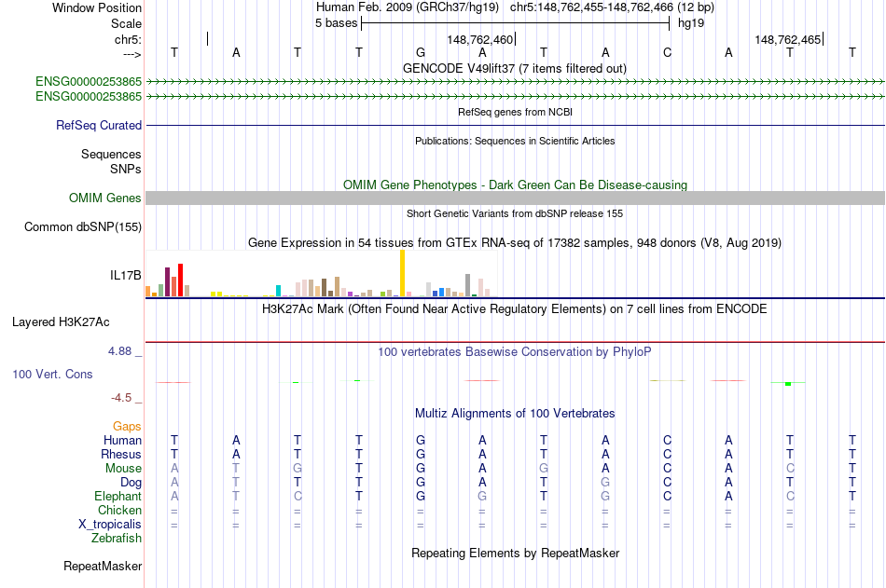Select the Rhesus species label
This screenshot has width=886, height=588.
tap(121, 454)
